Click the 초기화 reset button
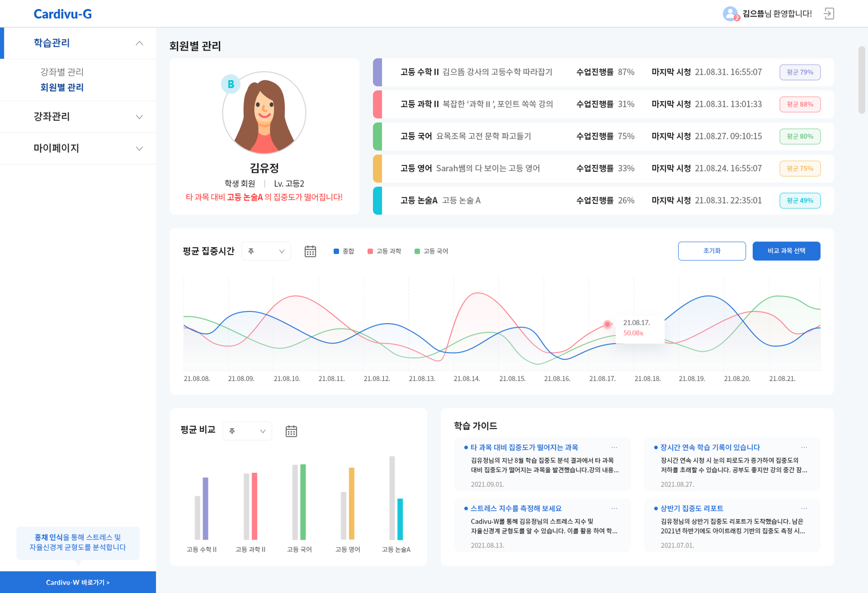The height and width of the screenshot is (593, 868). (711, 251)
